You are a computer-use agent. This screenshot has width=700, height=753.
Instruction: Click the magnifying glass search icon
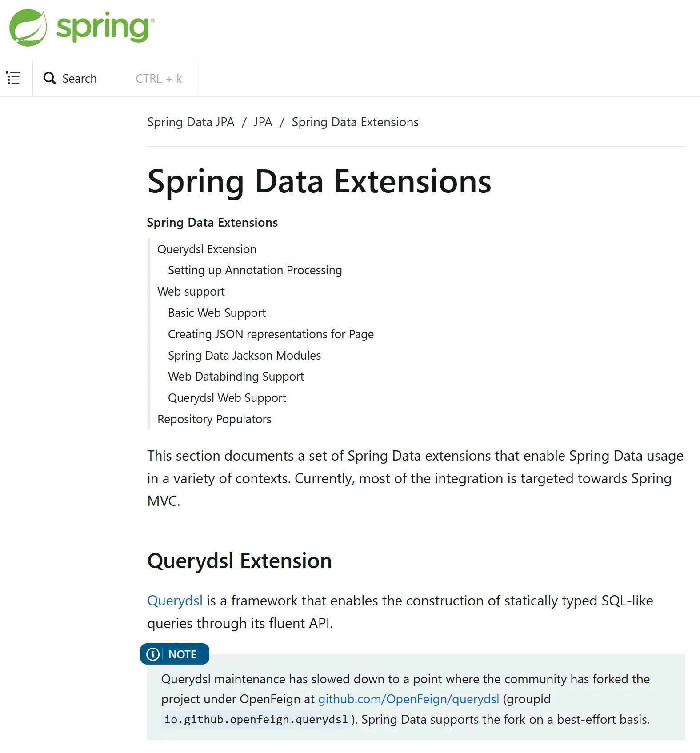pyautogui.click(x=49, y=78)
